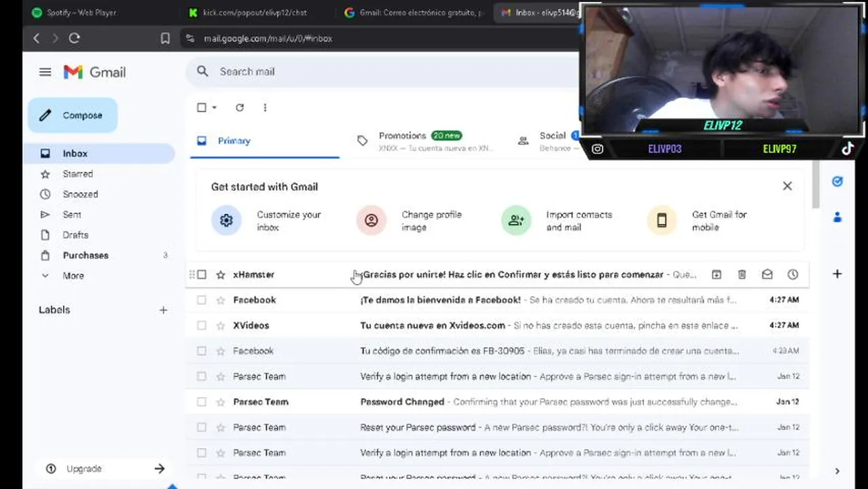This screenshot has height=489, width=868.
Task: Select the XVideos email checkbox
Action: click(202, 325)
